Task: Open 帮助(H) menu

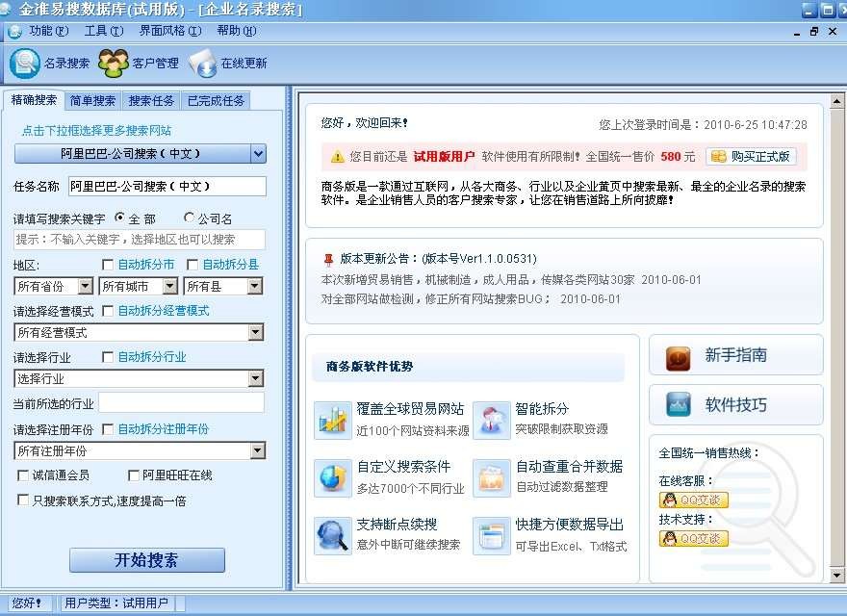Action: pos(237,31)
